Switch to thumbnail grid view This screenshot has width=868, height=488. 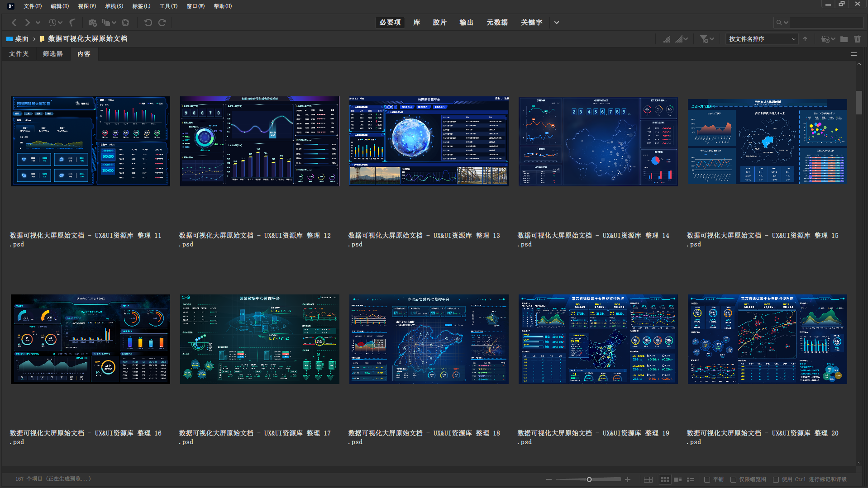pyautogui.click(x=665, y=479)
